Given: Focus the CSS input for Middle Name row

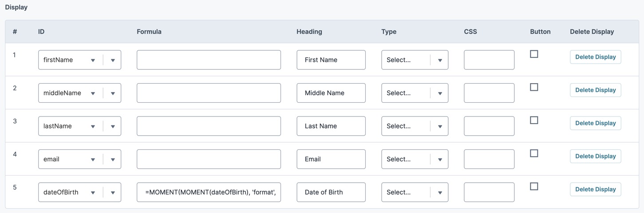Looking at the screenshot, I should click(x=489, y=93).
